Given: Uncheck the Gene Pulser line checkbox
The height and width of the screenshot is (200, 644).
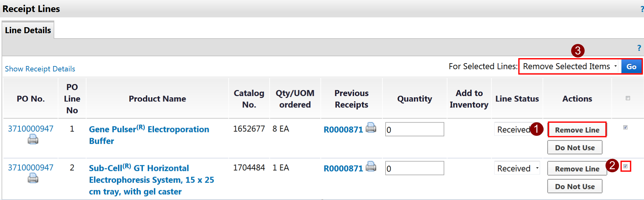Looking at the screenshot, I should tap(625, 127).
